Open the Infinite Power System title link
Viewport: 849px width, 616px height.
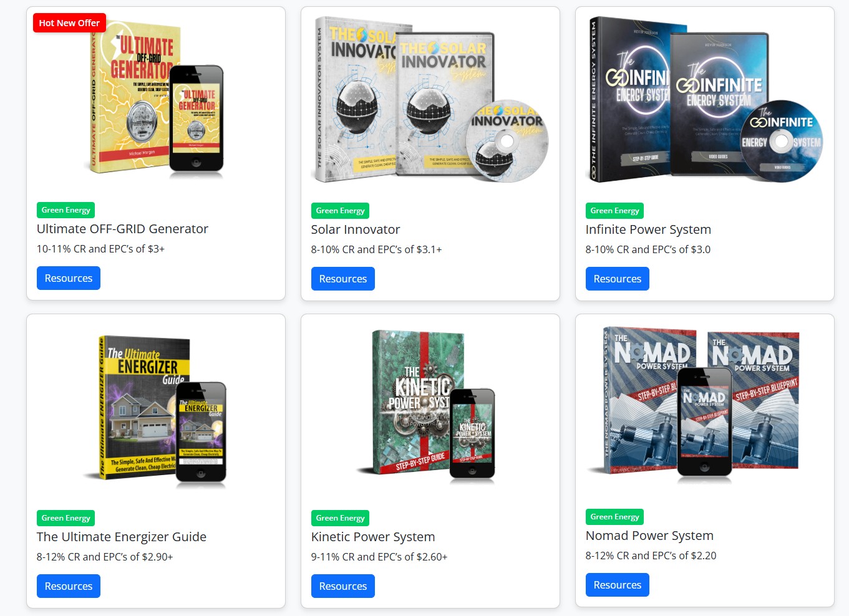(x=648, y=229)
